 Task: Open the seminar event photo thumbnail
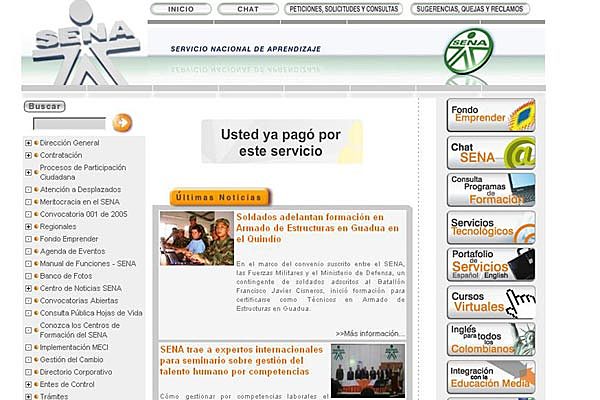coord(368,371)
